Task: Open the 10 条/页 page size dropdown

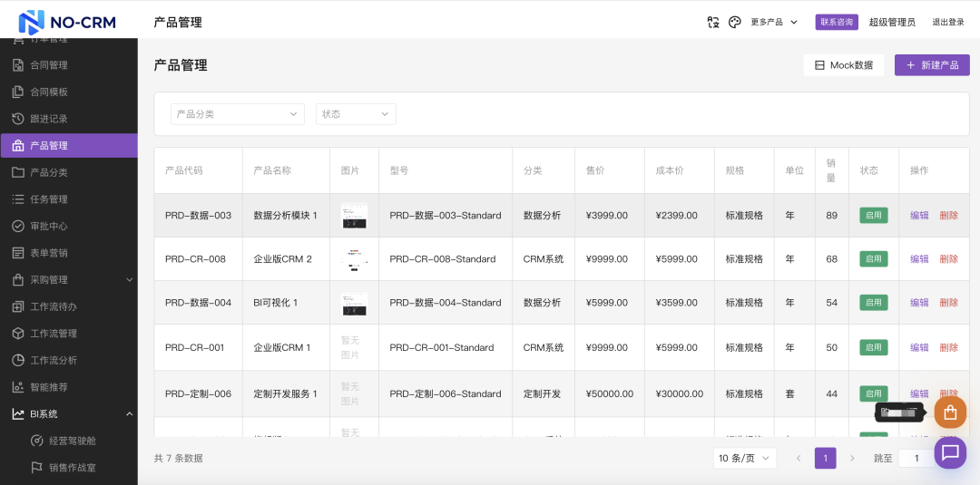Action: 744,458
